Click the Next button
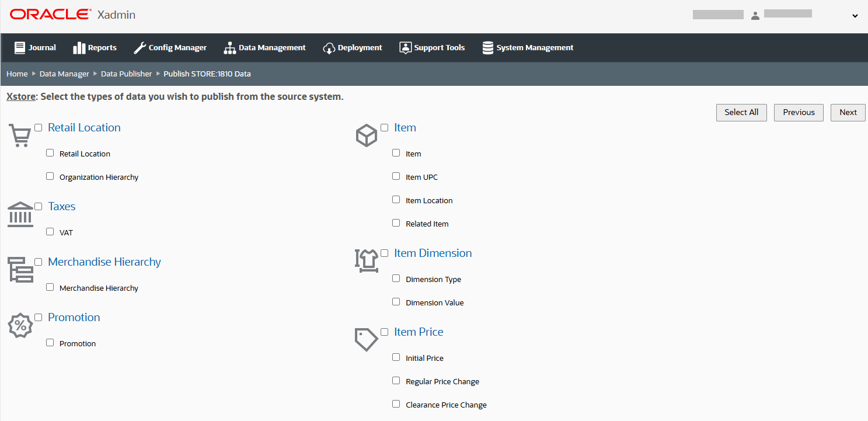Viewport: 868px width, 421px height. point(848,112)
